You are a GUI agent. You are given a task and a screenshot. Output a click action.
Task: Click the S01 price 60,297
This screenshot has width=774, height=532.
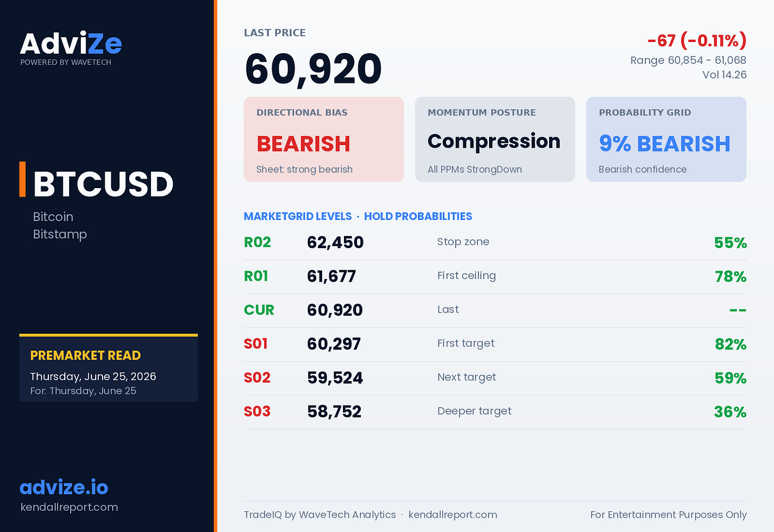point(334,344)
